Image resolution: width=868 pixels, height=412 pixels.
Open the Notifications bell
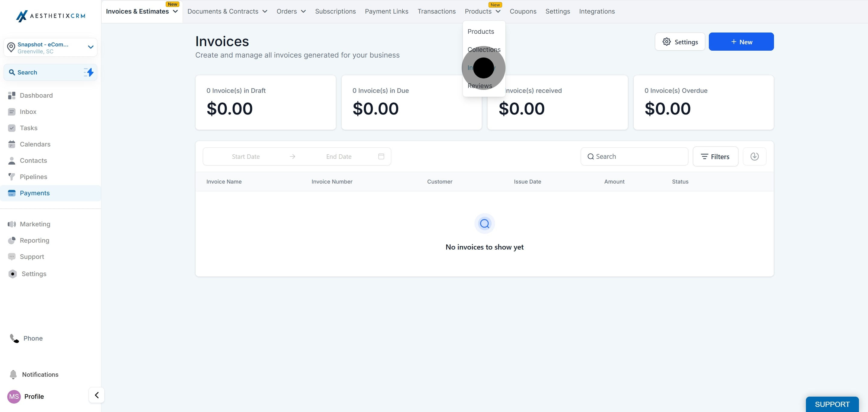(13, 374)
